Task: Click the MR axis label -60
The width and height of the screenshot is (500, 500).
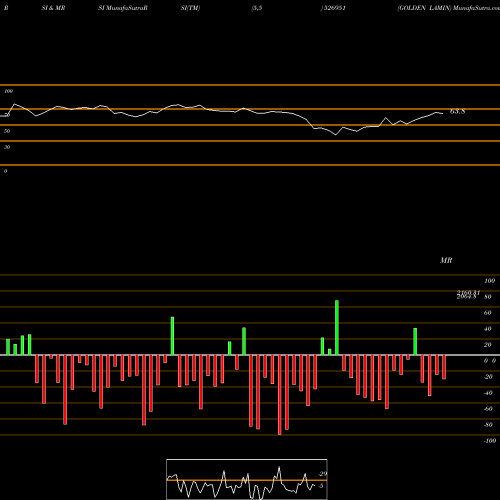Action: [x=488, y=409]
